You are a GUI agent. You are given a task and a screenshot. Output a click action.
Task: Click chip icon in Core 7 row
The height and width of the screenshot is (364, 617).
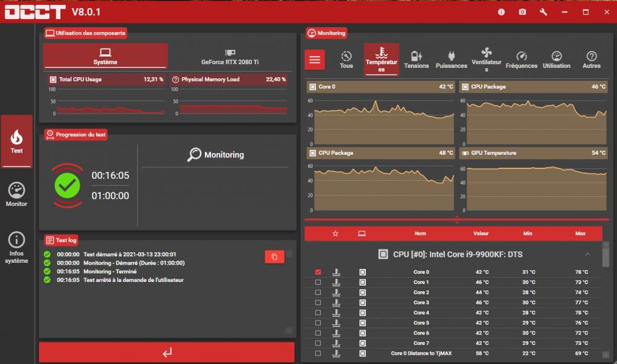pyautogui.click(x=362, y=343)
